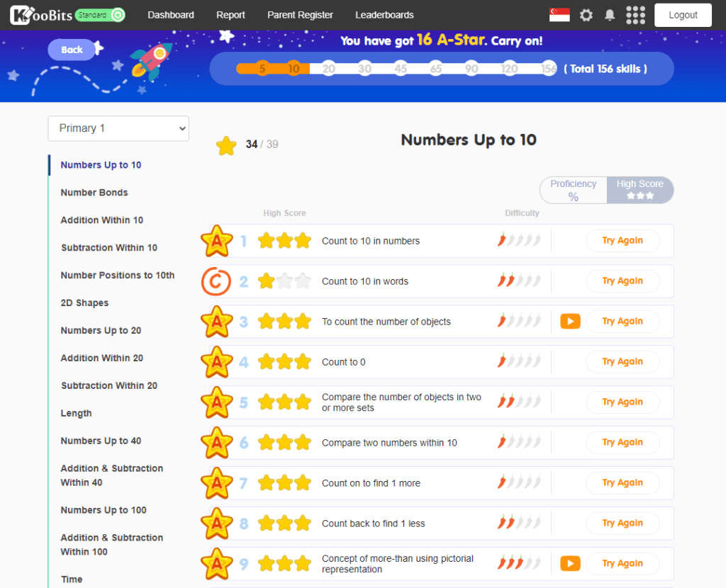This screenshot has height=588, width=726.
Task: Select Number Bonds topic in sidebar
Action: click(x=94, y=193)
